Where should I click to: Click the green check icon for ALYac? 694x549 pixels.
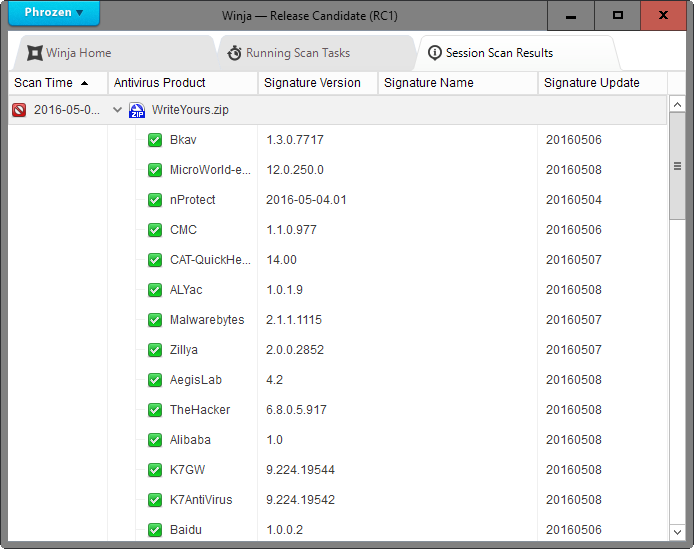pyautogui.click(x=155, y=290)
